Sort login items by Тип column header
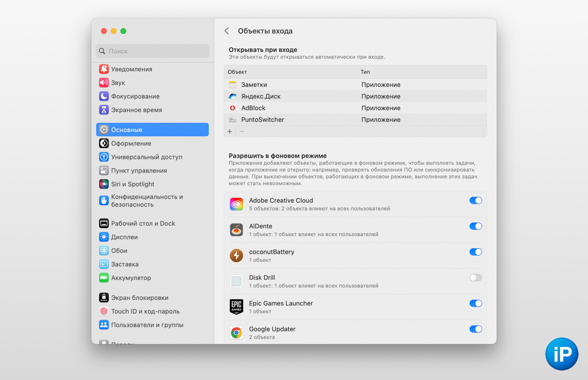Image resolution: width=588 pixels, height=380 pixels. [x=365, y=72]
